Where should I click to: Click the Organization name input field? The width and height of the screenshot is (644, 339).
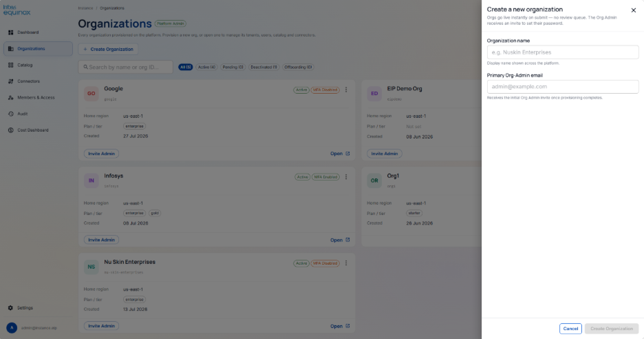563,52
